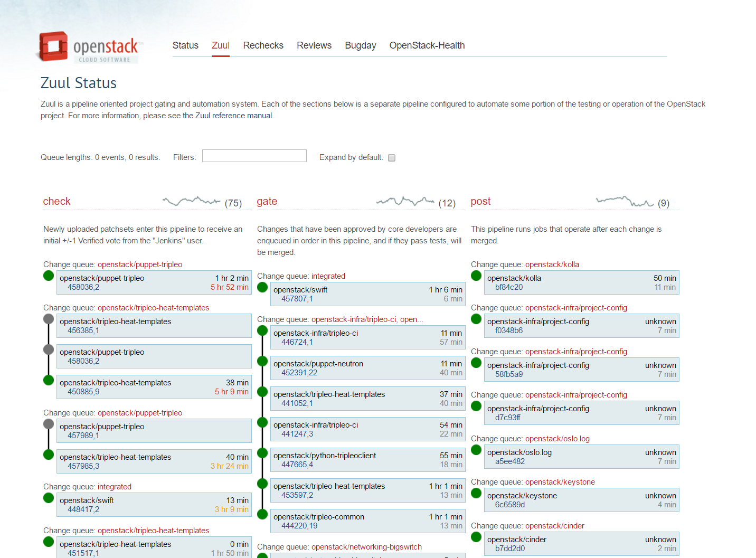
Task: Click the openstack/tripleo-common project name
Action: [x=319, y=517]
